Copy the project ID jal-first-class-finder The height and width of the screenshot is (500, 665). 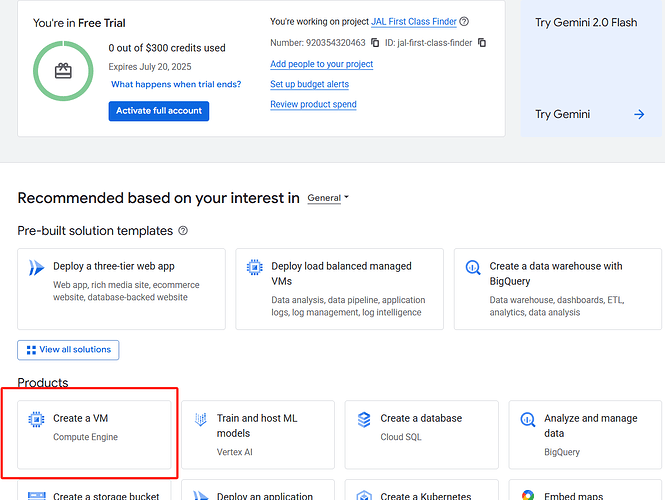(x=482, y=43)
